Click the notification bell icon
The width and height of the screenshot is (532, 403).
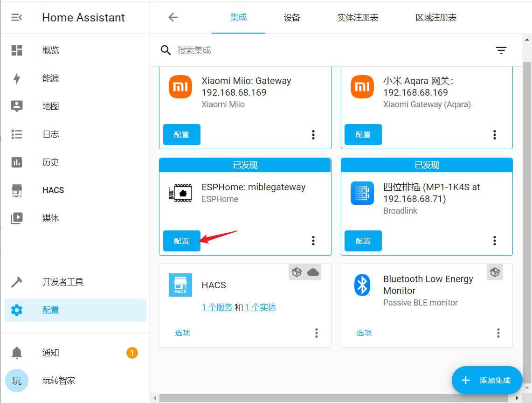pyautogui.click(x=17, y=353)
